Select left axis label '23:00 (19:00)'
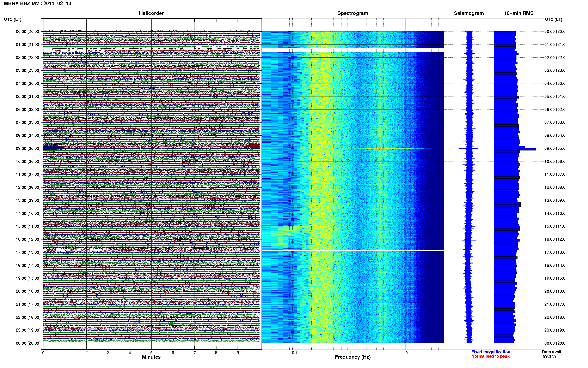 coord(28,330)
